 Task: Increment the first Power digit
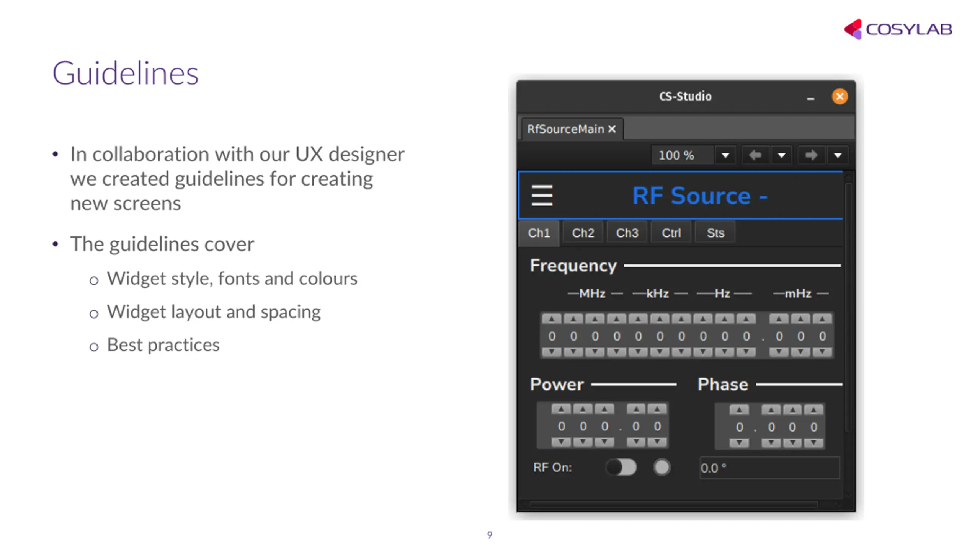[561, 409]
